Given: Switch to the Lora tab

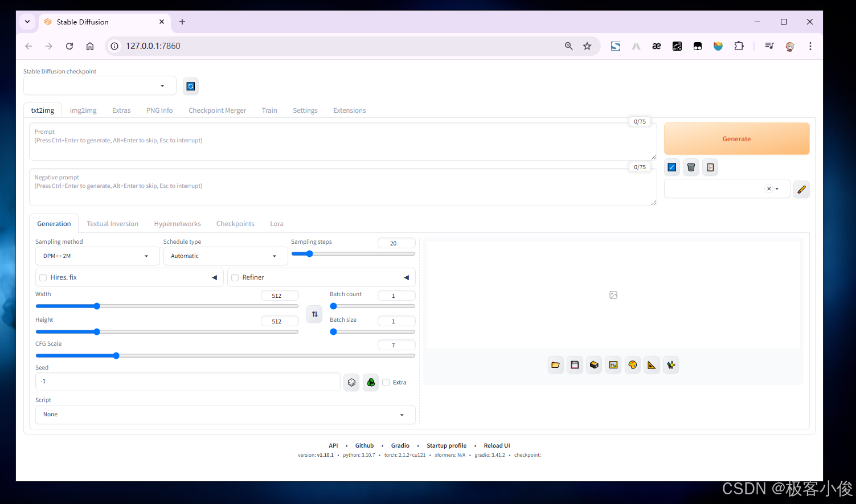Looking at the screenshot, I should click(277, 224).
